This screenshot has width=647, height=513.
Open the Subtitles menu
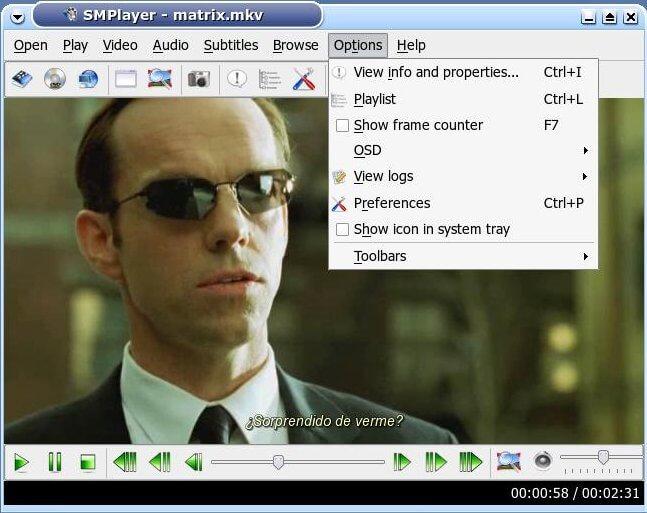tap(231, 45)
